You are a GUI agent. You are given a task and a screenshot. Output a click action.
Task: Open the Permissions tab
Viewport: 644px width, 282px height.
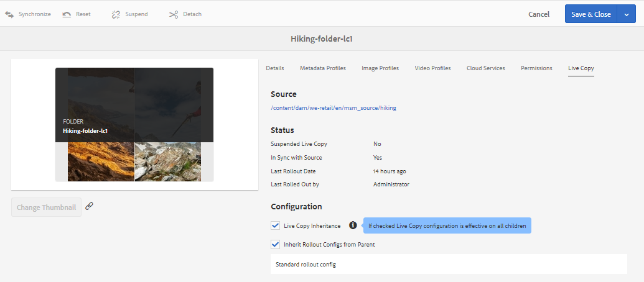536,68
